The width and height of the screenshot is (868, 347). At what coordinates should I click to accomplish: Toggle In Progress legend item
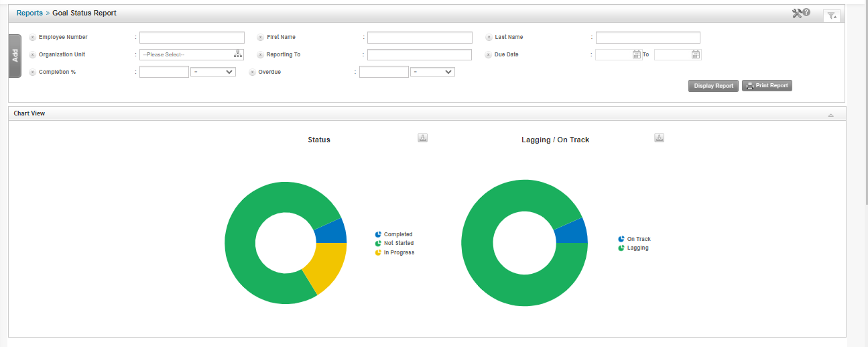395,252
